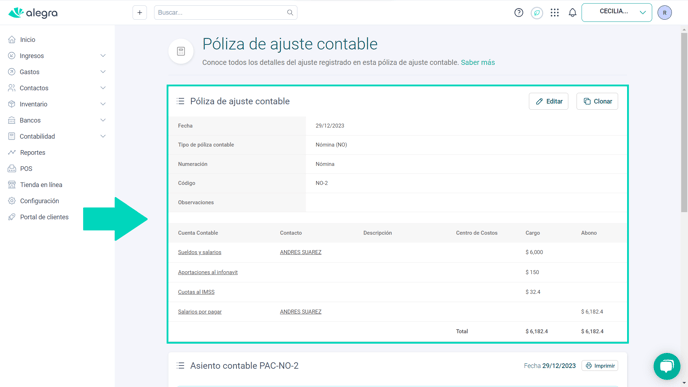Open ANDRES SUAREZ contact in Salarios por pagar row
Screen dimensions: 688x387
[301, 312]
